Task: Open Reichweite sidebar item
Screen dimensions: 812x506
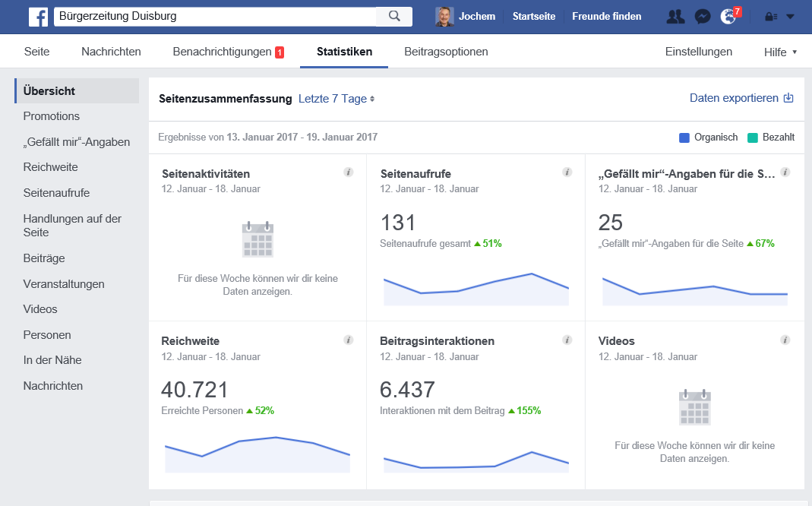Action: (50, 167)
